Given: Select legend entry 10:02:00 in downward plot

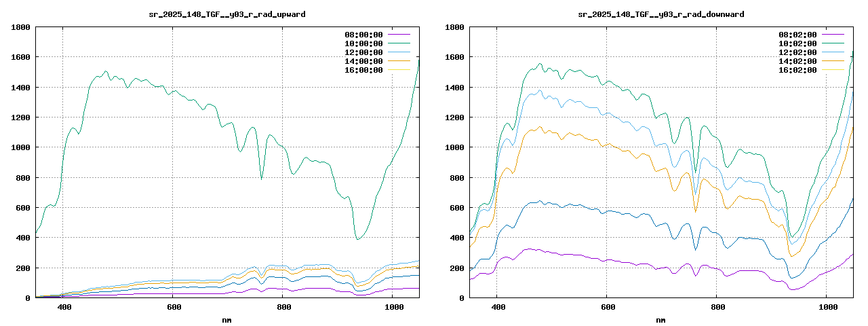Looking at the screenshot, I should 797,43.
